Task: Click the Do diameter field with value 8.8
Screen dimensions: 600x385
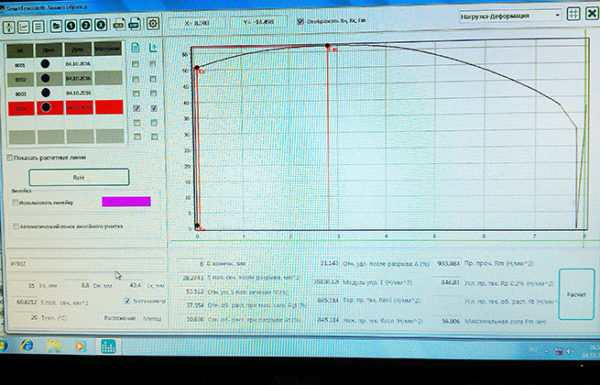Action: [78, 285]
